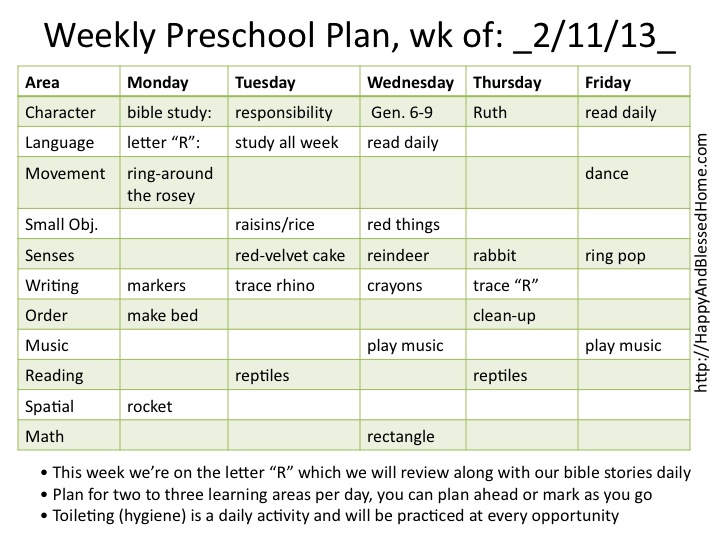This screenshot has width=720, height=540.
Task: Select the Character row label
Action: pyautogui.click(x=60, y=112)
